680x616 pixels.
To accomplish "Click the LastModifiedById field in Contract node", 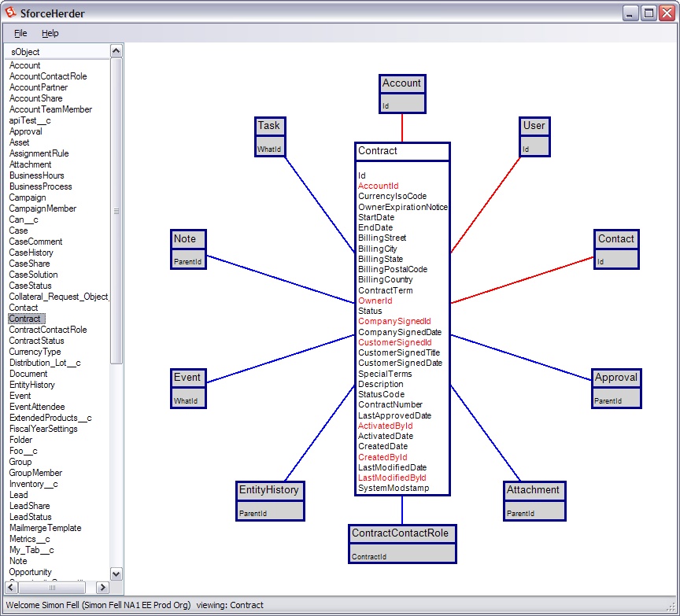I will [x=393, y=478].
